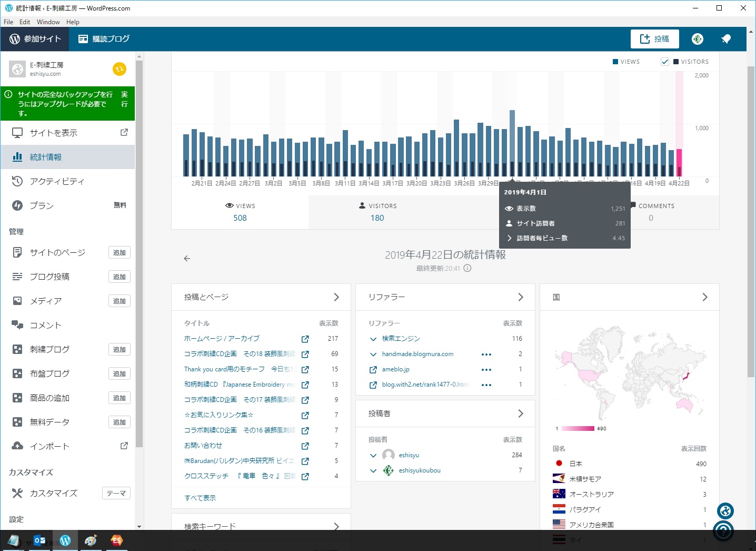Open external link icon for インポート
Screen dimensions: 756x551
click(x=124, y=446)
